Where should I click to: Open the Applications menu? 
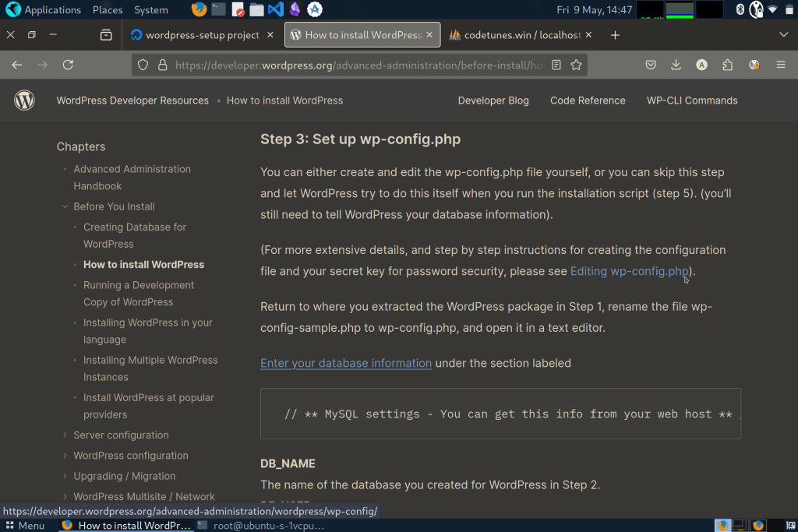click(x=44, y=9)
